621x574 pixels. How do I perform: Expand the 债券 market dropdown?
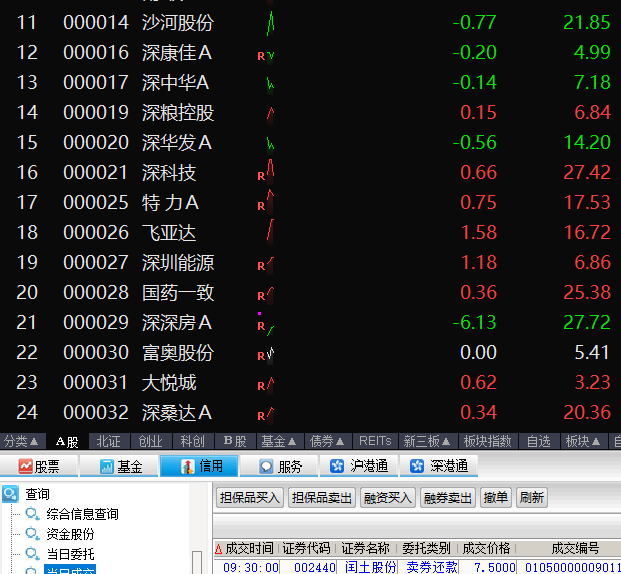coord(327,441)
